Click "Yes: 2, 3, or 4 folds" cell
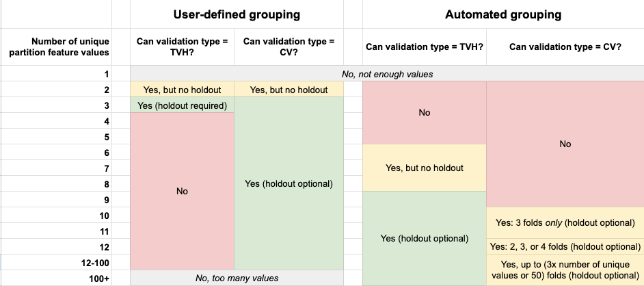The height and width of the screenshot is (286, 644). [x=565, y=246]
